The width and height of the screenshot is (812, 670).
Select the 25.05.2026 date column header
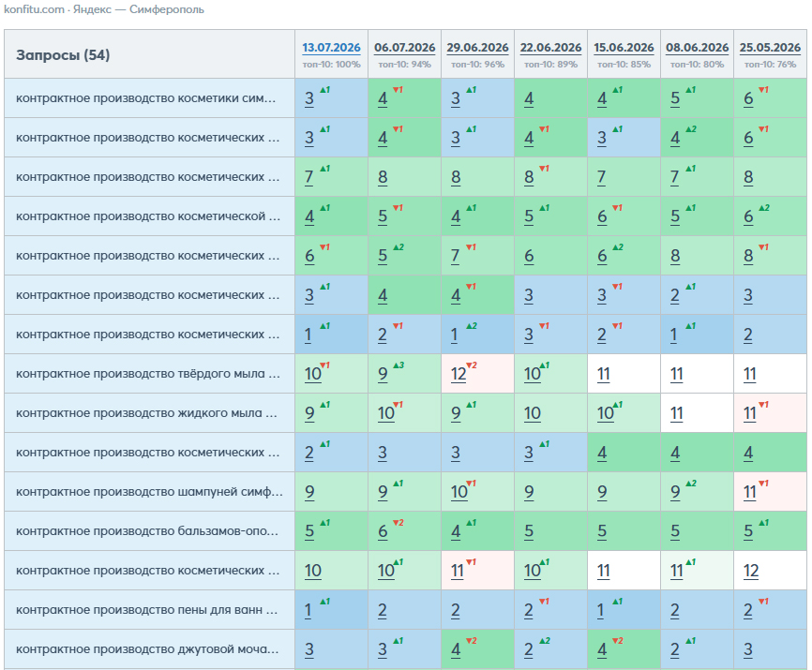tap(770, 48)
